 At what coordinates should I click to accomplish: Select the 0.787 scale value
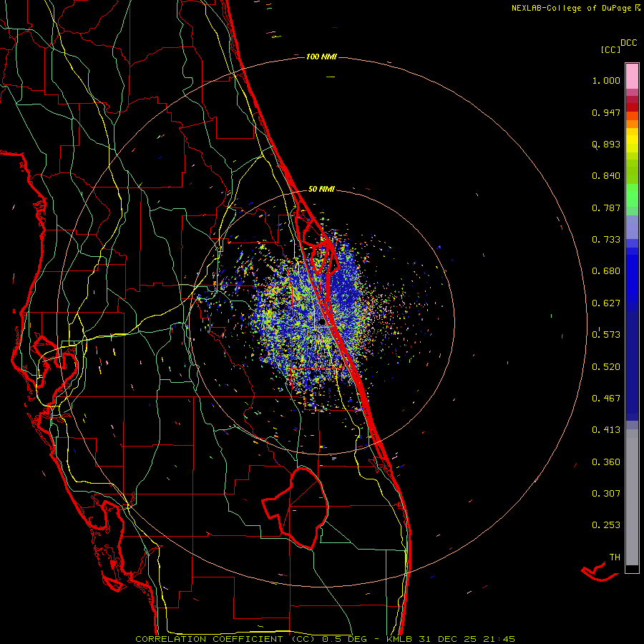pyautogui.click(x=606, y=208)
